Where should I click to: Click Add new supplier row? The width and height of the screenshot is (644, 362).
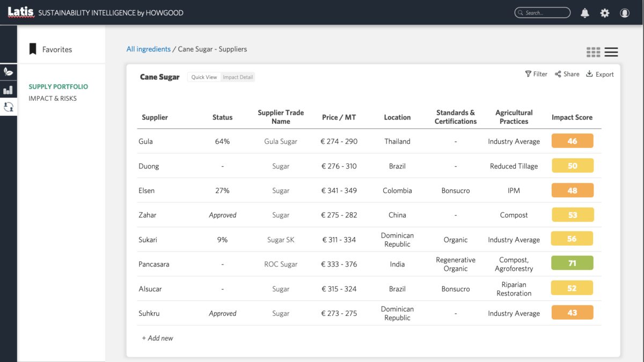(x=157, y=338)
